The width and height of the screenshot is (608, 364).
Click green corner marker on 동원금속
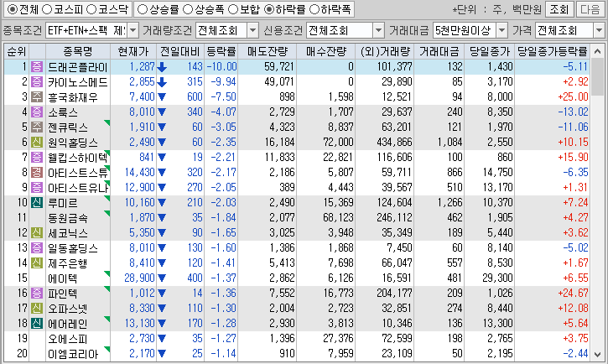click(x=107, y=213)
